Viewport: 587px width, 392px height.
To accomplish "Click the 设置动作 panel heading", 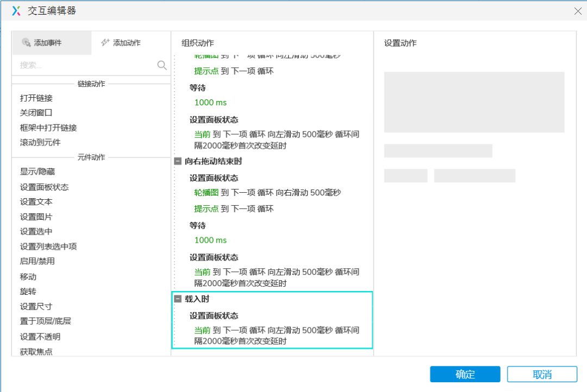I will click(400, 43).
